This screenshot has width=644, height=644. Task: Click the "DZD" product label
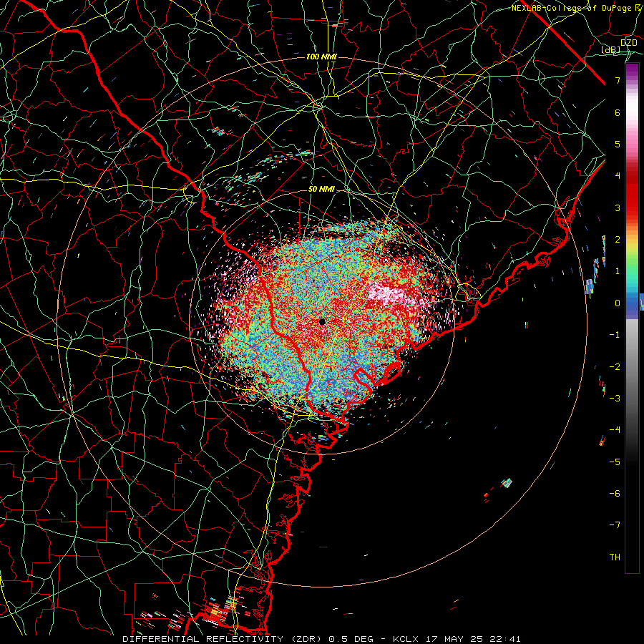628,42
